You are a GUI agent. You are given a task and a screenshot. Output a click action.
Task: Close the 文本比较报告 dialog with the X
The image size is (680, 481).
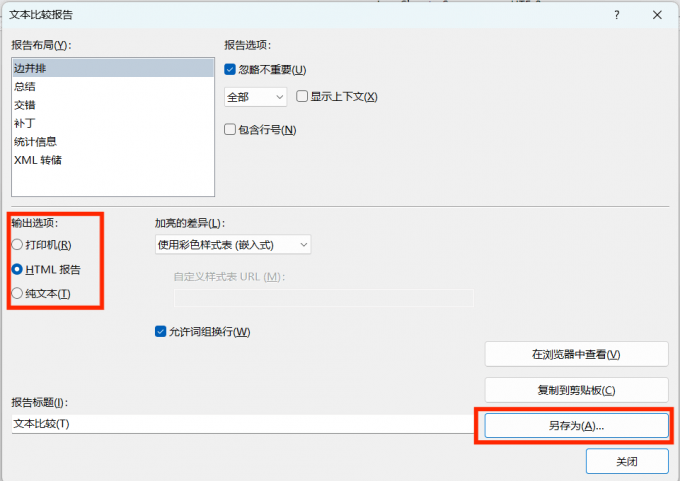coord(657,15)
